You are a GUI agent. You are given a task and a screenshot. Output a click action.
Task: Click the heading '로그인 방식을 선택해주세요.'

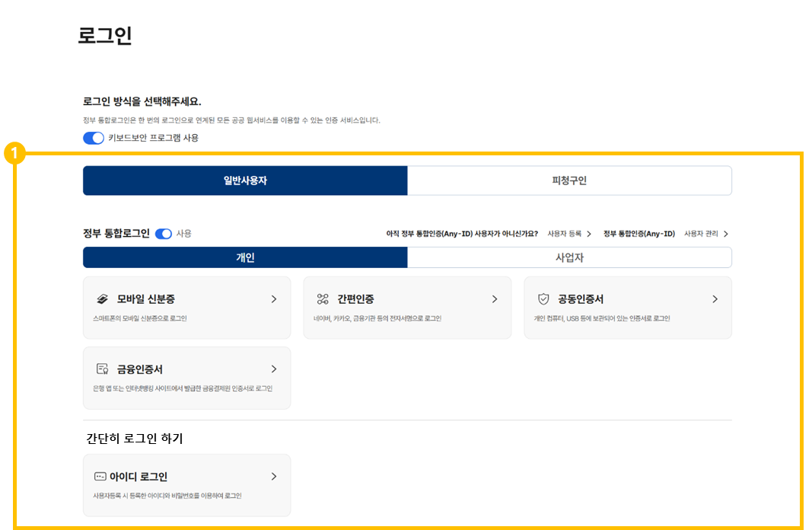pos(142,101)
